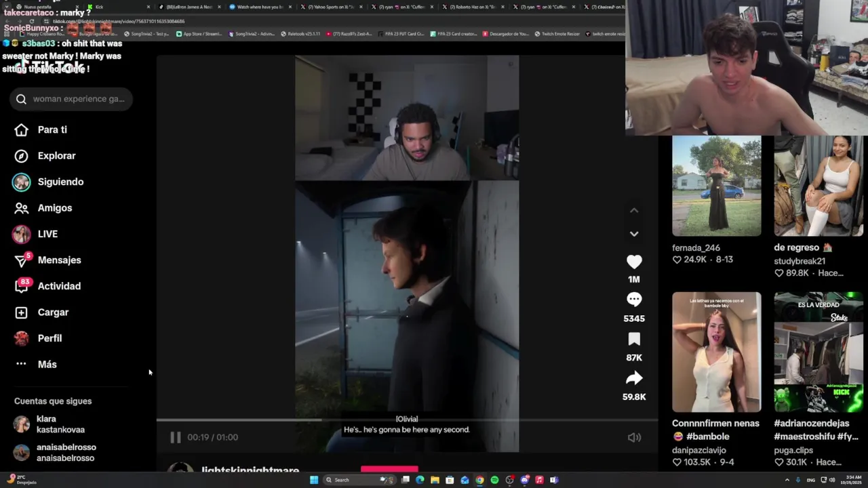
Task: Open Mensajes inbox
Action: point(47,260)
